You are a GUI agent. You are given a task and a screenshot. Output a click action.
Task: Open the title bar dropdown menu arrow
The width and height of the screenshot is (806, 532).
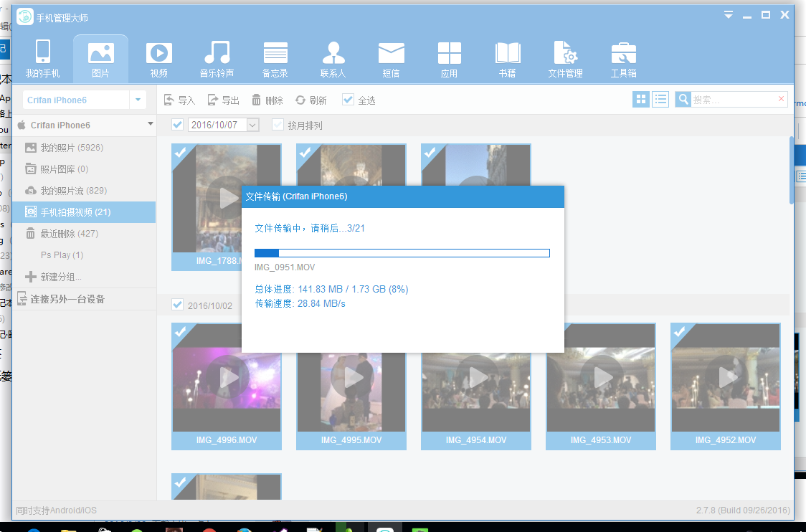point(729,15)
